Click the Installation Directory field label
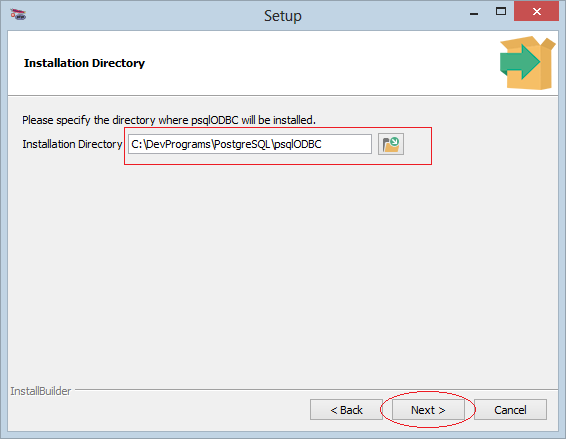This screenshot has width=566, height=439. click(x=72, y=144)
